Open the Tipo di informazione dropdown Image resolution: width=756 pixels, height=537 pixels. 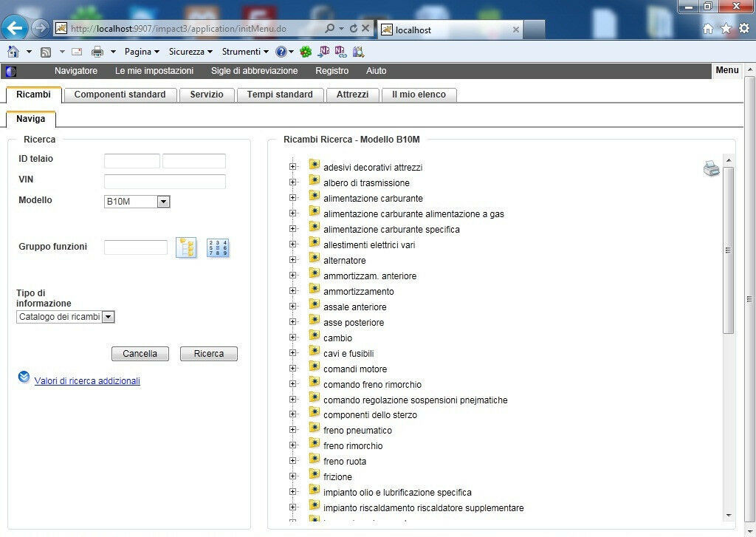pyautogui.click(x=107, y=317)
